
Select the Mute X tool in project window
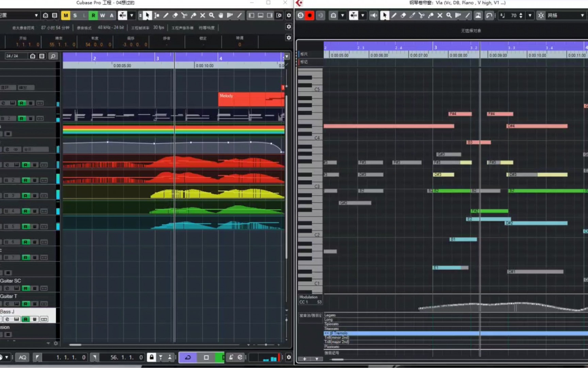pos(202,15)
